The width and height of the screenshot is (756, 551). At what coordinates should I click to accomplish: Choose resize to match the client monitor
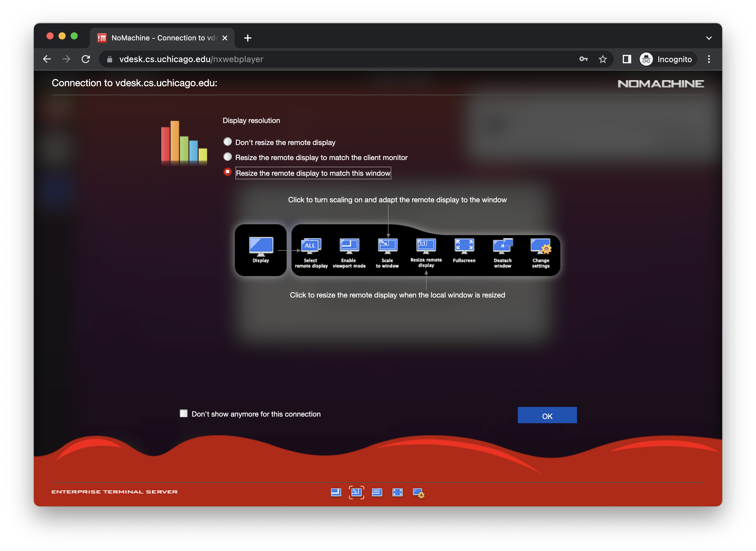228,157
